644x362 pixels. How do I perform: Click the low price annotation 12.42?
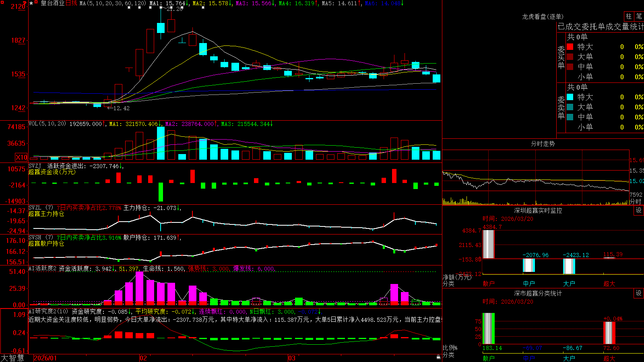point(121,108)
